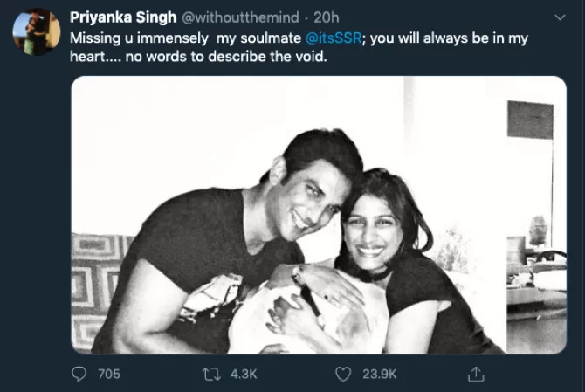Click Priyanka Singh's profile avatar

(x=36, y=32)
